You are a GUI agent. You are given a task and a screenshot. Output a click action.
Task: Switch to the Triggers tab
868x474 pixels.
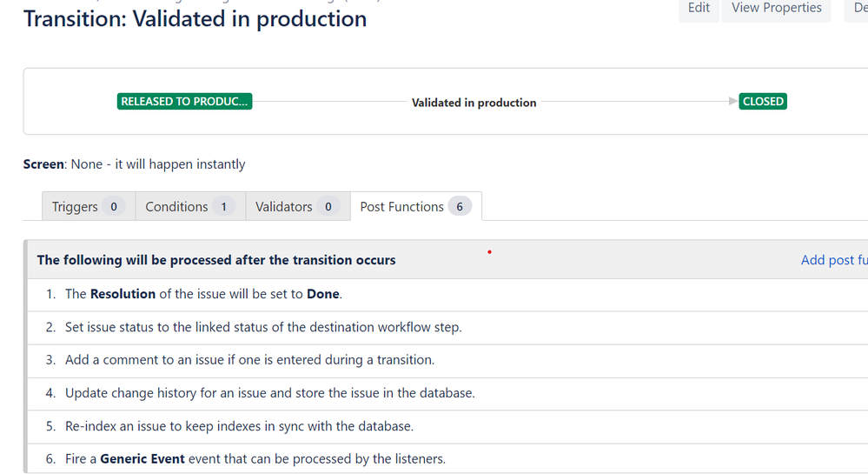pos(89,207)
